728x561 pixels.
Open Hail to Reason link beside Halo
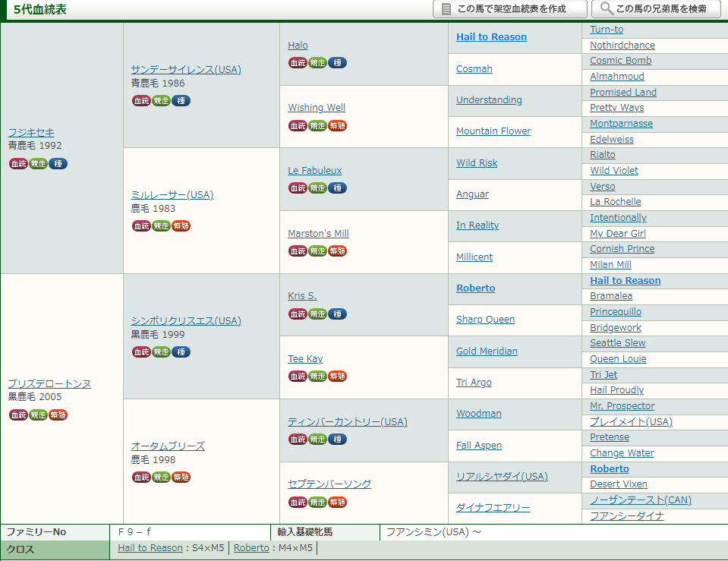click(x=492, y=37)
